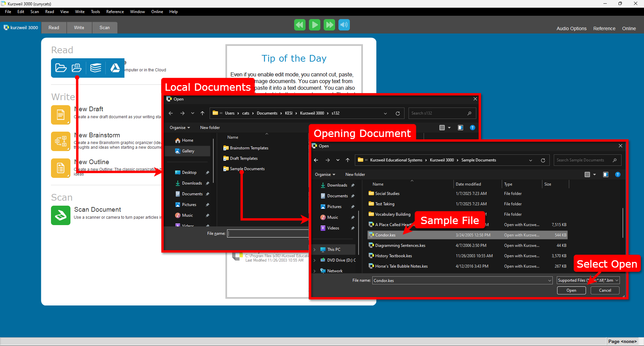Open the File menu

(x=8, y=12)
